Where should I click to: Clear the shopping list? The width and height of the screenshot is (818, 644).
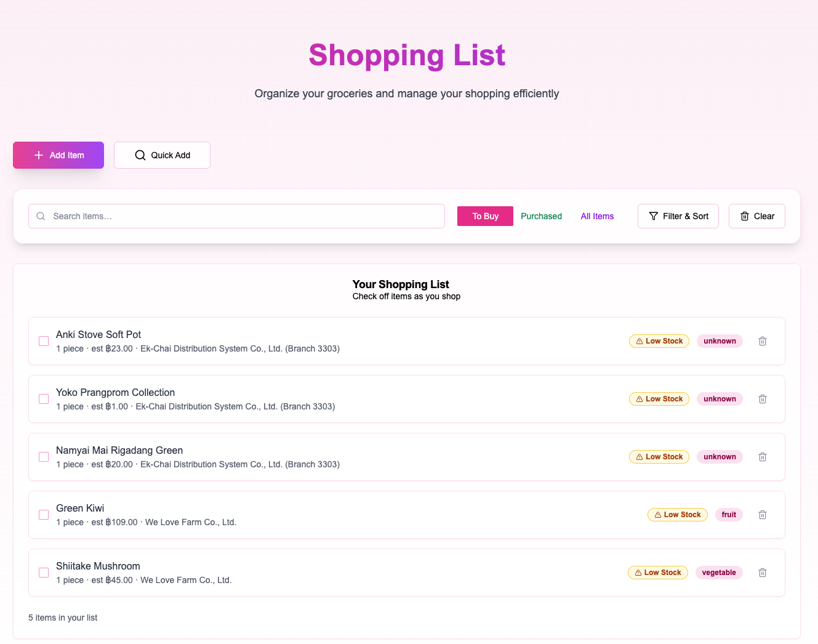(x=757, y=216)
